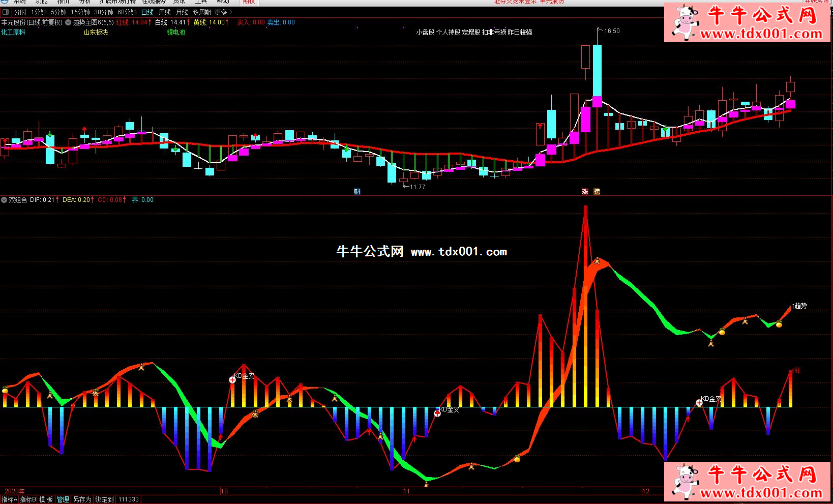Click the cow logo in the top-right banner
This screenshot has height=504, width=833.
click(x=684, y=22)
